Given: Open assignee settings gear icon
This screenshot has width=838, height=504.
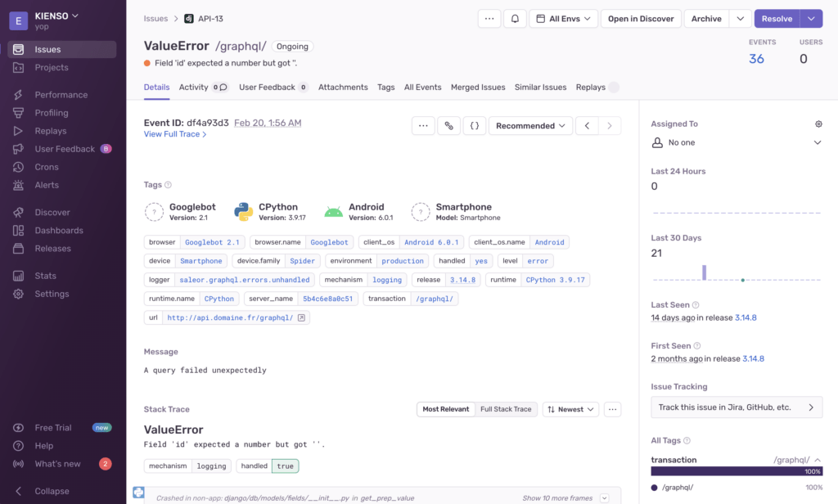Looking at the screenshot, I should tap(818, 124).
